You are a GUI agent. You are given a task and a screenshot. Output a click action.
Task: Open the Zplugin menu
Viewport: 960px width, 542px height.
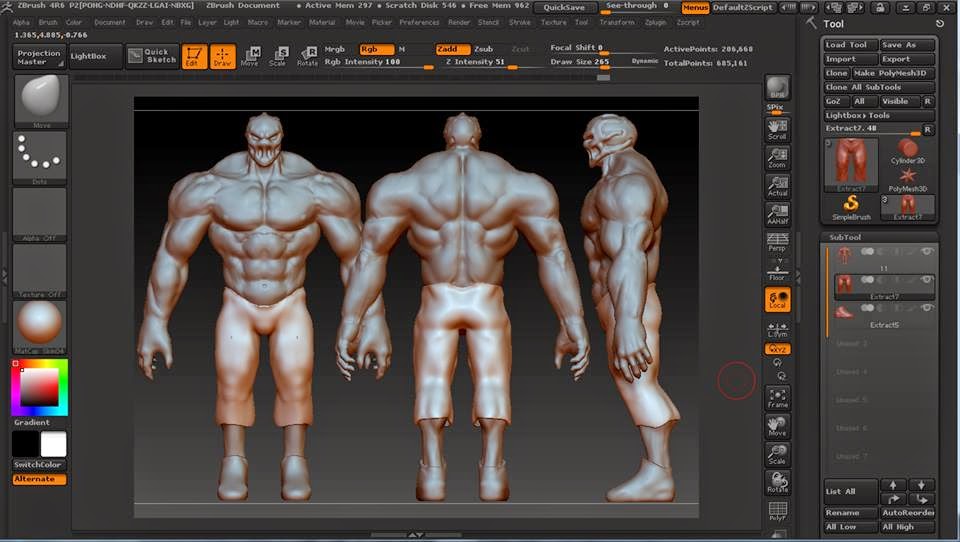click(655, 22)
